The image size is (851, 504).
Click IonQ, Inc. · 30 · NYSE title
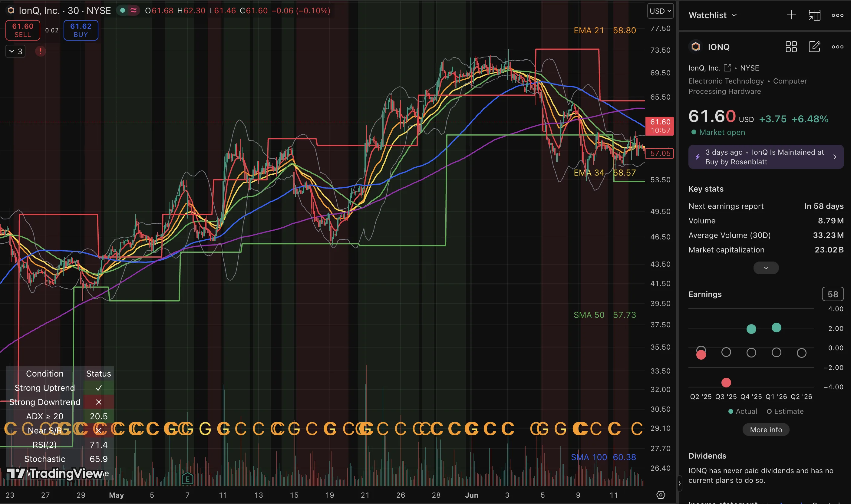point(64,11)
